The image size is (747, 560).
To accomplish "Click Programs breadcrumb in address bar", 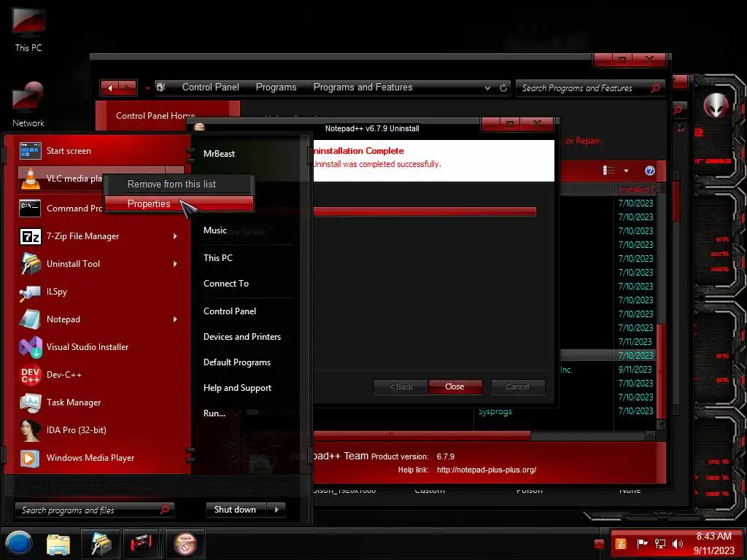I will 276,87.
